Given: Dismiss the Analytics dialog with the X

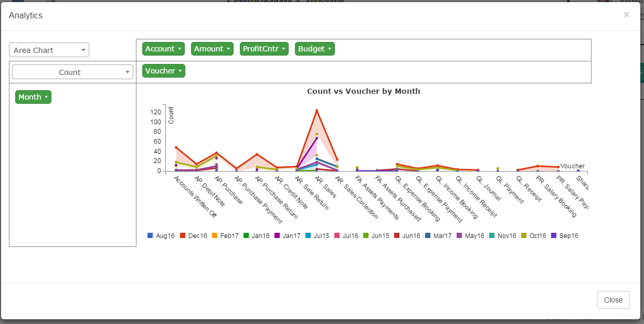Looking at the screenshot, I should (626, 15).
